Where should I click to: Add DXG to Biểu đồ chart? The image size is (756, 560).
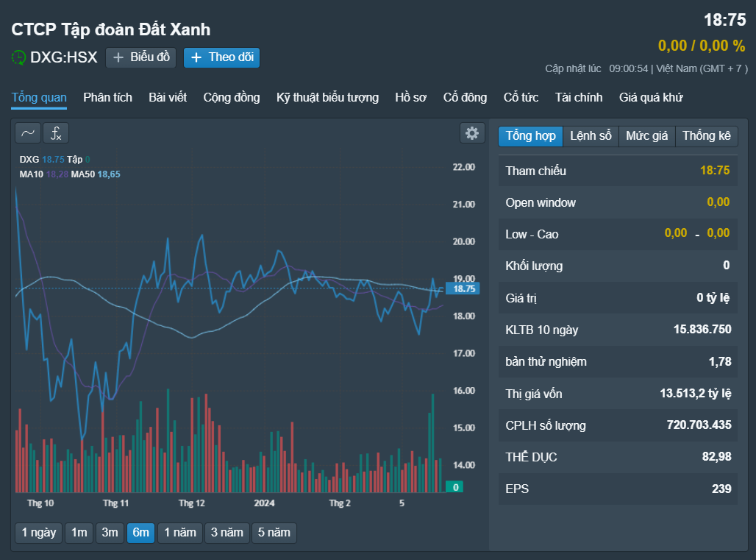pos(140,57)
